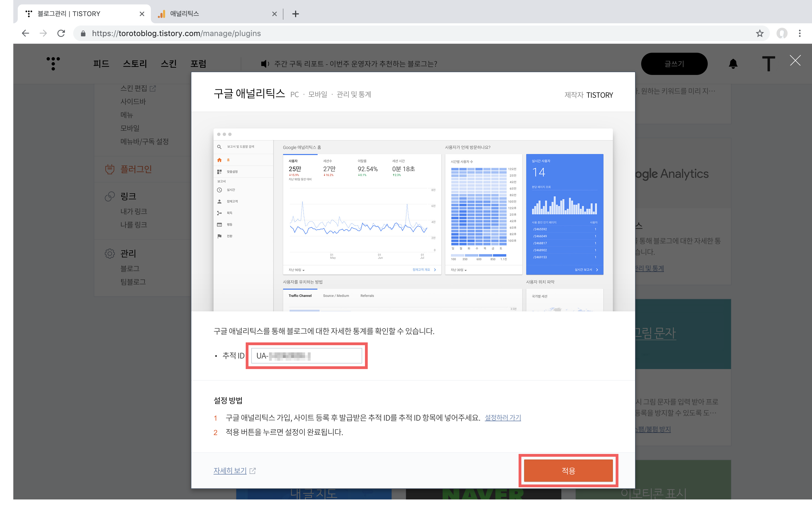Image resolution: width=812 pixels, height=515 pixels.
Task: Click the 스팸/불펌 방지 link in background
Action: (x=653, y=429)
